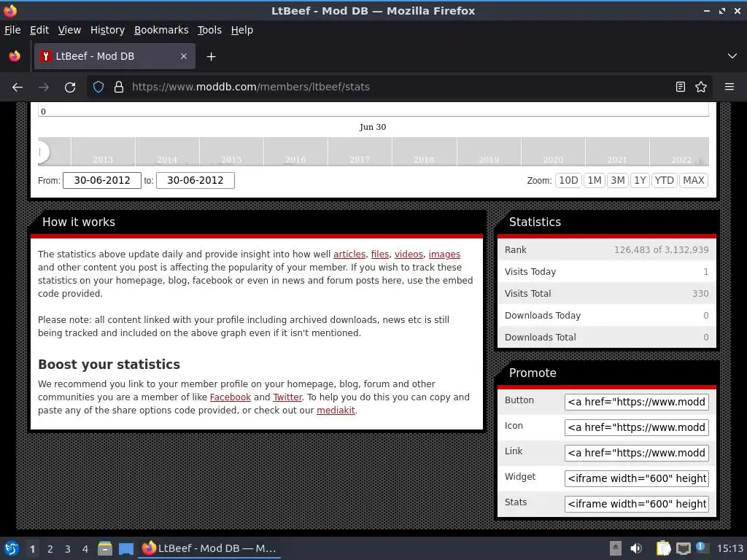The width and height of the screenshot is (747, 560).
Task: Set zoom to YTD
Action: (x=664, y=181)
